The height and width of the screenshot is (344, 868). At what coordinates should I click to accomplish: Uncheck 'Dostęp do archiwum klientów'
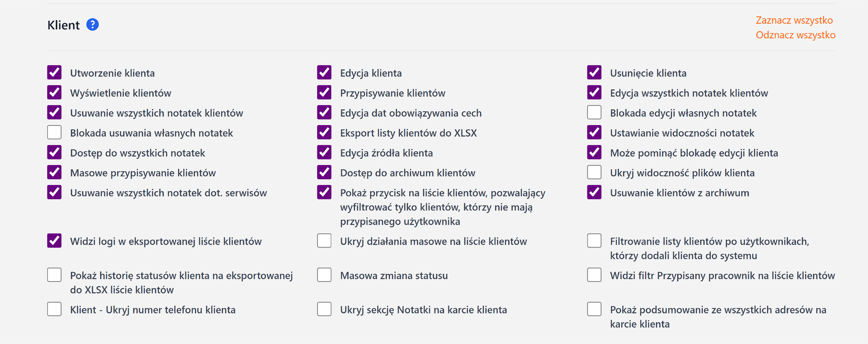coord(324,172)
